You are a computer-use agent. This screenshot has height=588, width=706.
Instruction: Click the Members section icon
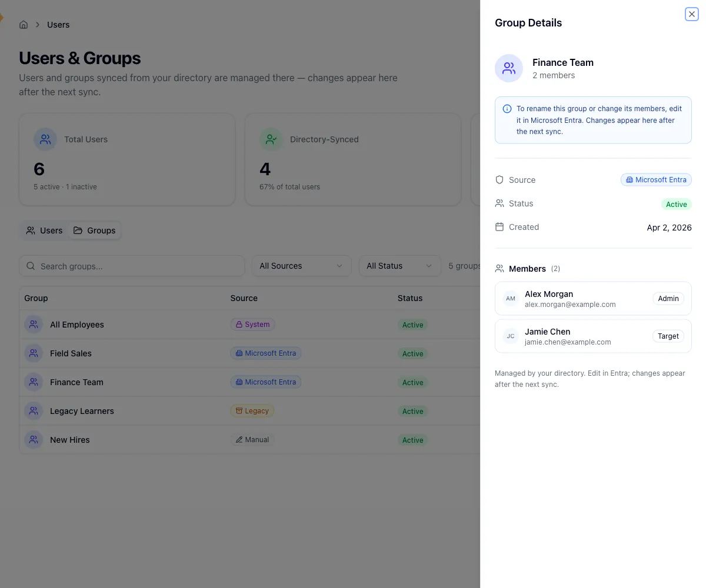pyautogui.click(x=499, y=269)
